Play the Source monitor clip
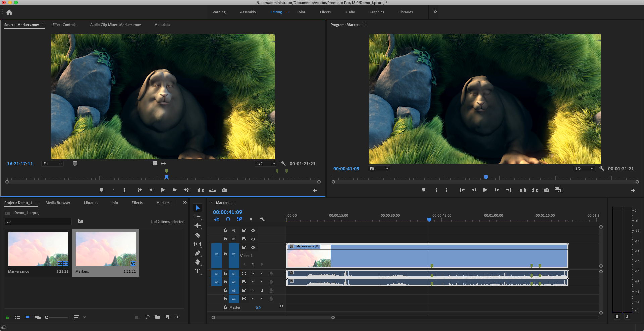This screenshot has width=644, height=331. 163,190
